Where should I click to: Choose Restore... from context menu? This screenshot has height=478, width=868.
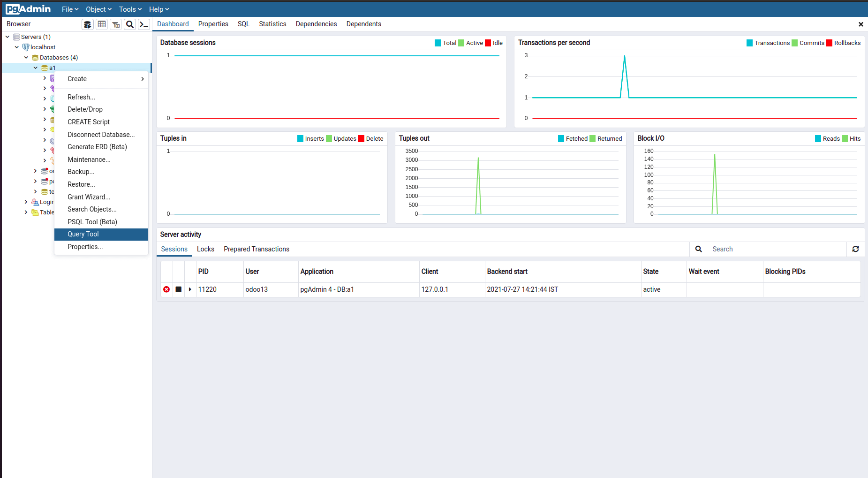[101, 184]
